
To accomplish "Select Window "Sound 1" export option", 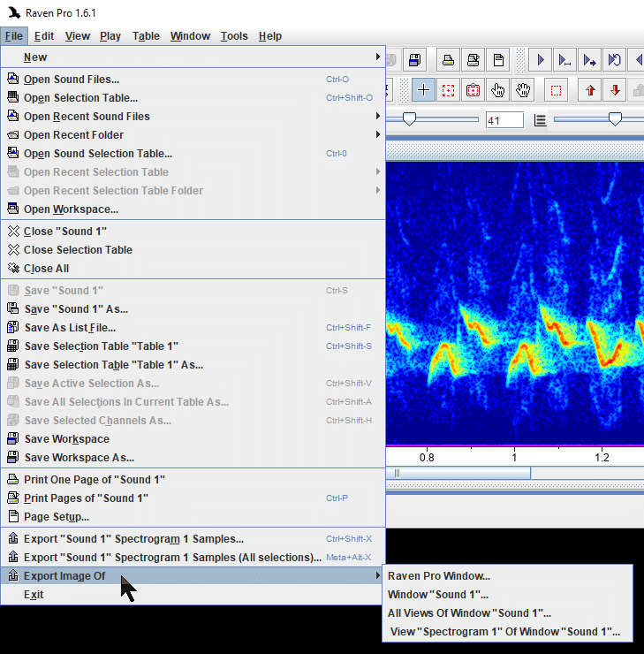I will pos(507,595).
